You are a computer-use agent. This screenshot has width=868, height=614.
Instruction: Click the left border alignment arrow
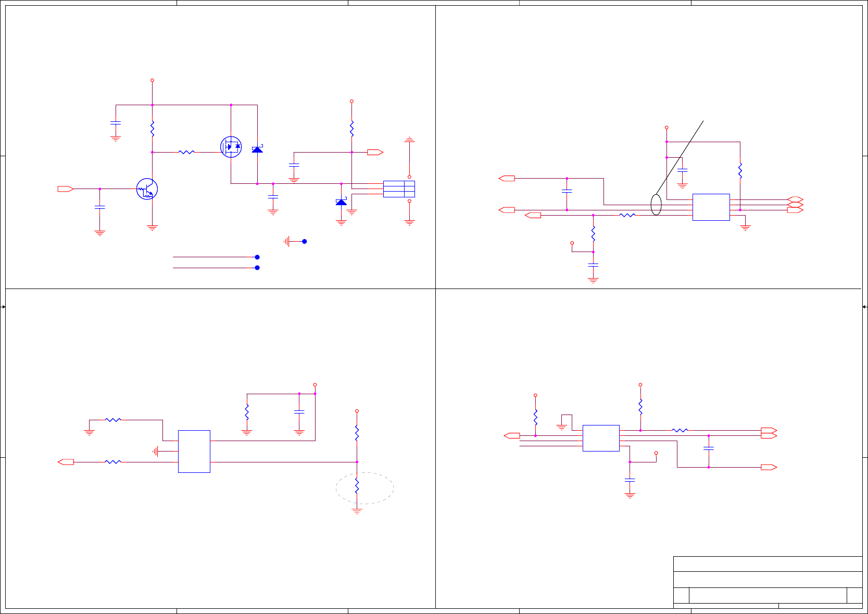pyautogui.click(x=3, y=307)
